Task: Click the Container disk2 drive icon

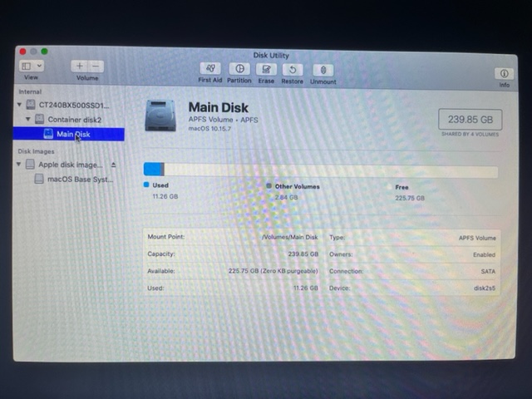Action: pos(40,119)
